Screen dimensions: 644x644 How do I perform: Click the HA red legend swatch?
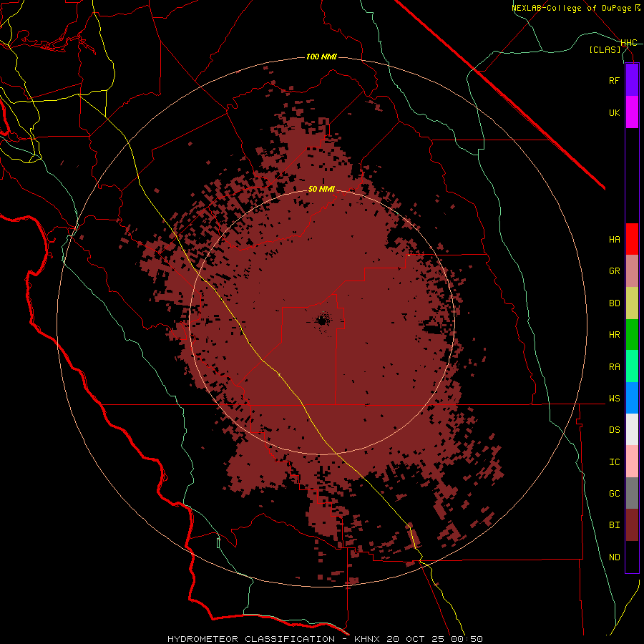click(632, 239)
